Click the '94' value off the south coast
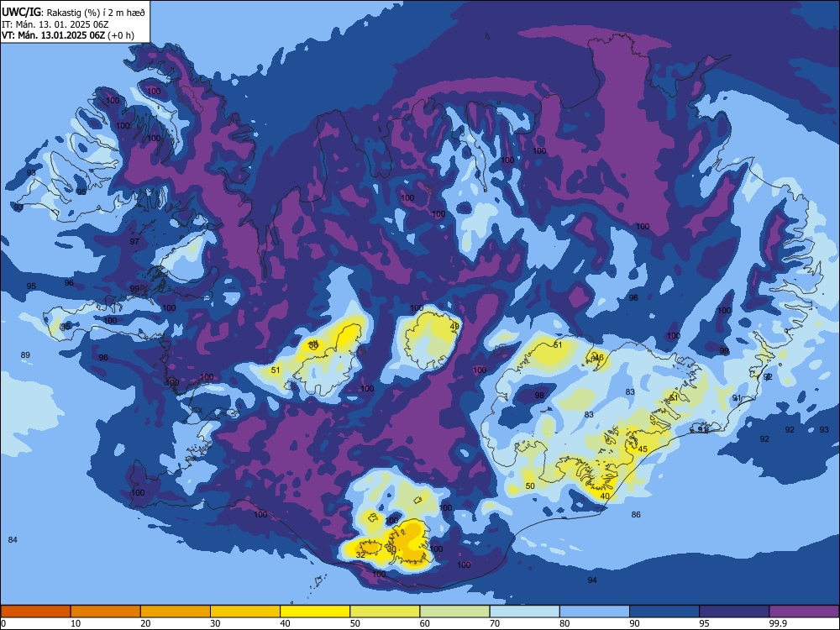The image size is (840, 630). coord(592,580)
